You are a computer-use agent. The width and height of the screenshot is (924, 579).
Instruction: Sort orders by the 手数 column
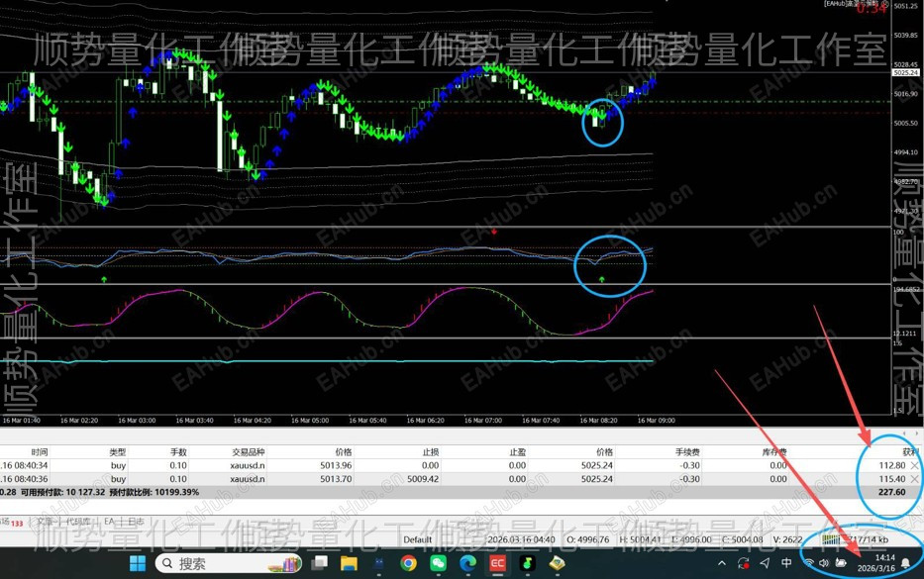click(x=178, y=451)
